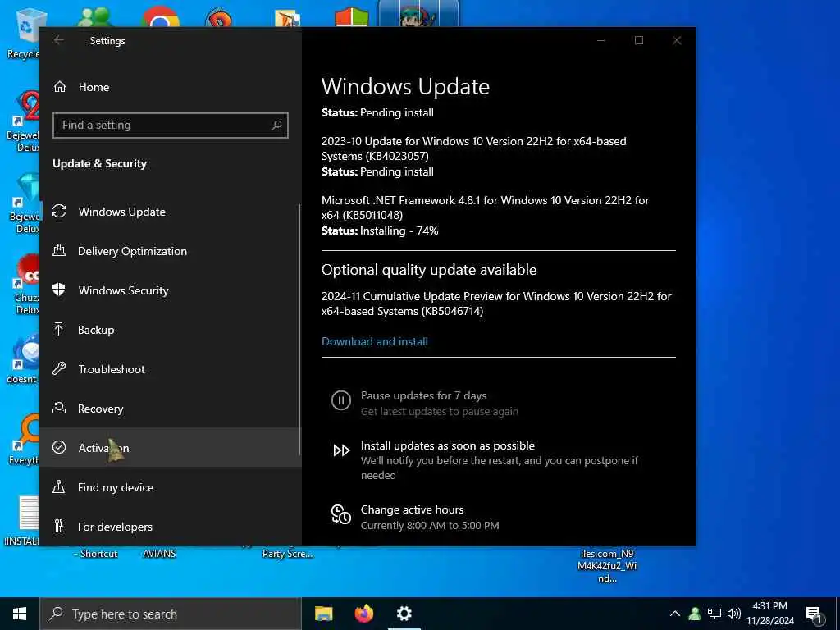Click Optional quality update available heading
Screen dimensions: 840x630
(428, 269)
